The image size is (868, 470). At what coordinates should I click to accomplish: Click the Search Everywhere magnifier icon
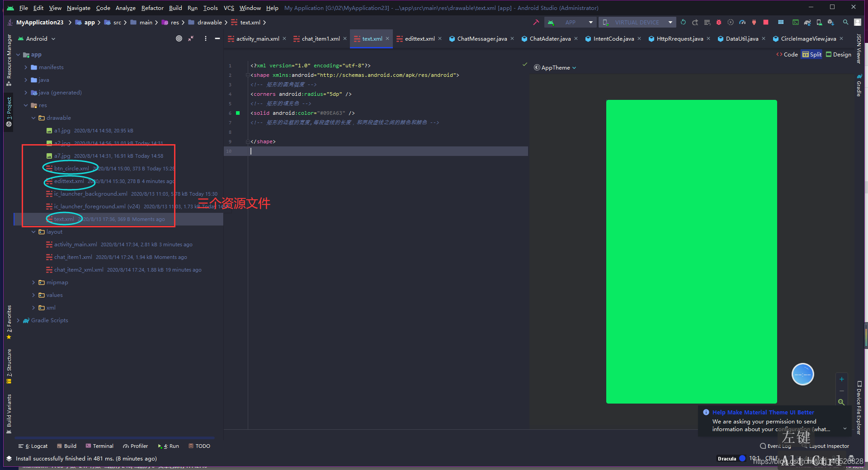coord(845,22)
